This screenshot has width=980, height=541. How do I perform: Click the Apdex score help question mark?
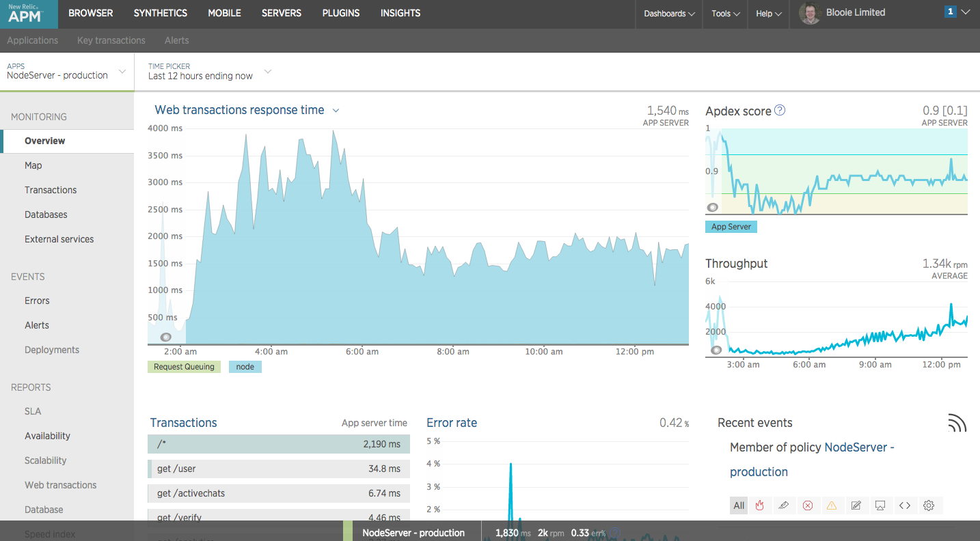click(780, 110)
